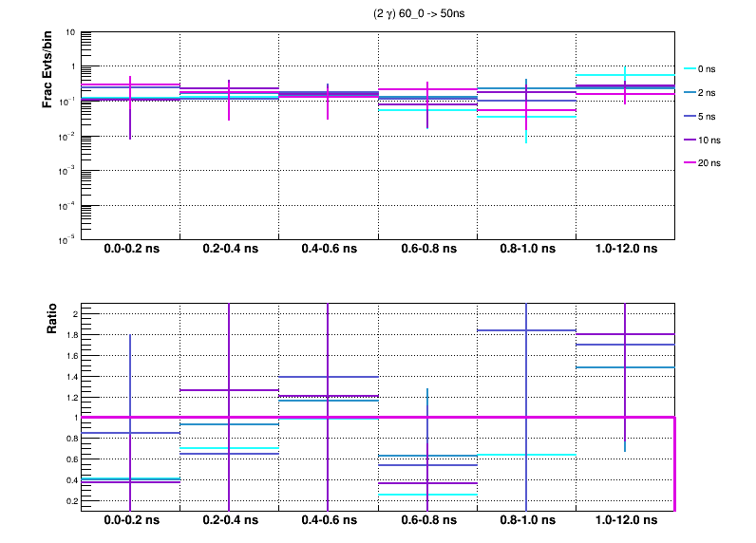Select the magenta 20 ns legend line
Viewport: 756px width, 543px height.
click(x=690, y=162)
